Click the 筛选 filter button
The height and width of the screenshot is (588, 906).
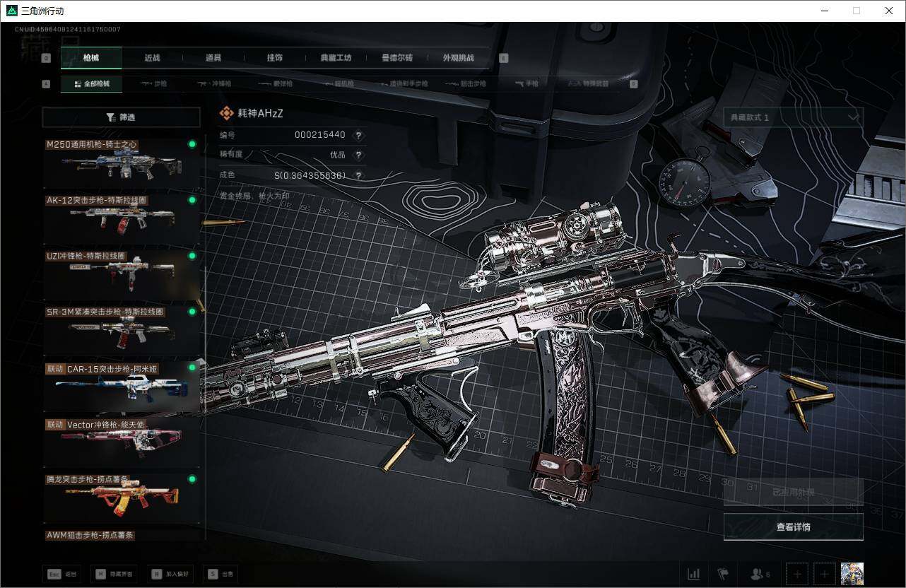pos(121,117)
